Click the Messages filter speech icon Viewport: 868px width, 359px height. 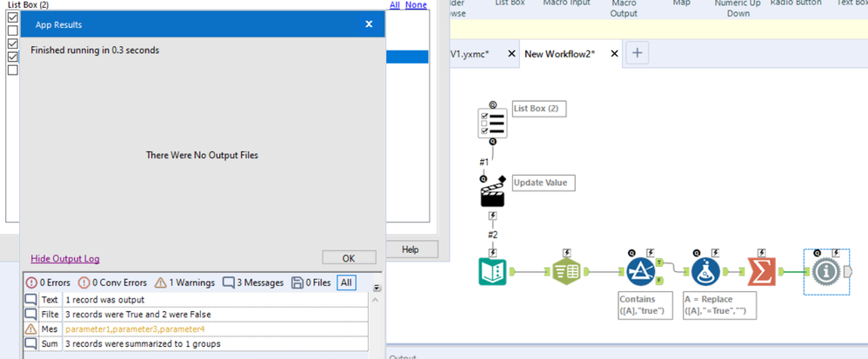pyautogui.click(x=228, y=283)
